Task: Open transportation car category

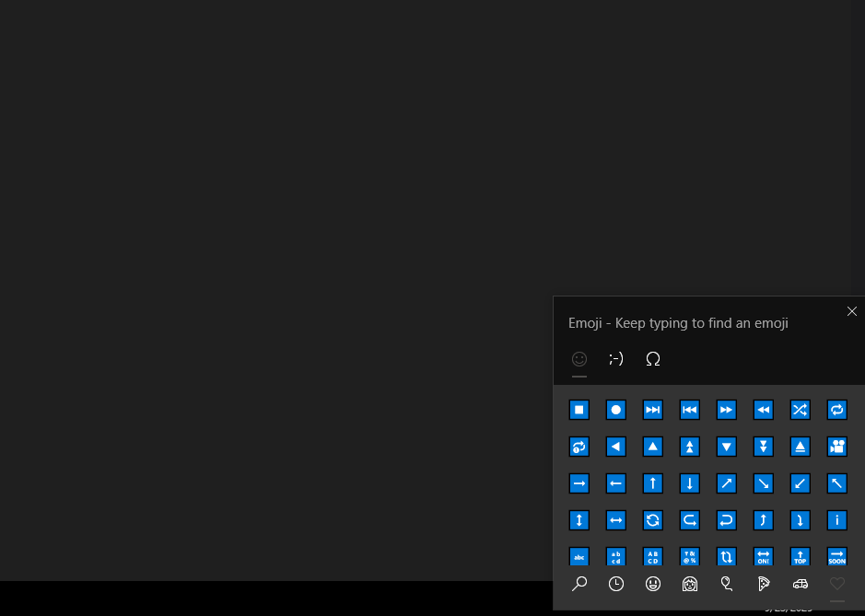Action: (801, 584)
